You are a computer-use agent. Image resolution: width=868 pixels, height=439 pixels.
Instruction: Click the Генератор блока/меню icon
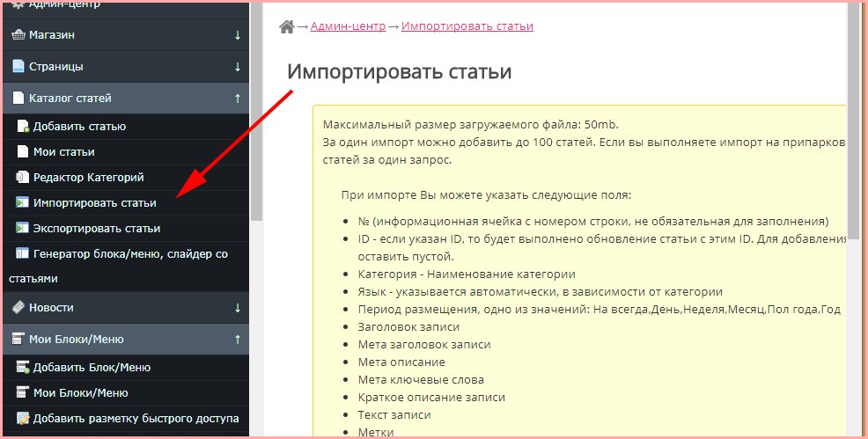23,254
